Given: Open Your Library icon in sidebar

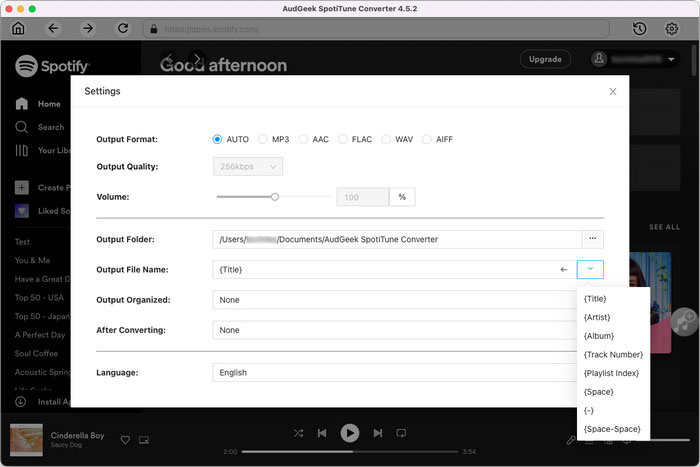Looking at the screenshot, I should coord(21,150).
